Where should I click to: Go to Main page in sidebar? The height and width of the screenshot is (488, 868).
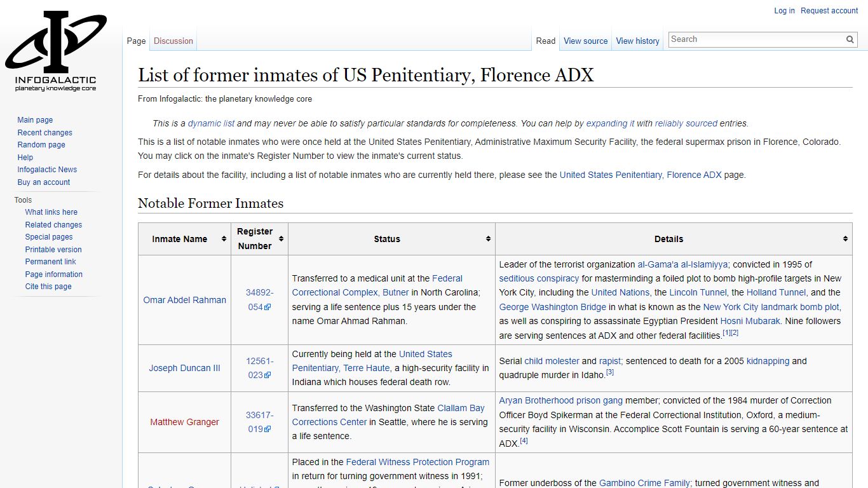tap(35, 120)
